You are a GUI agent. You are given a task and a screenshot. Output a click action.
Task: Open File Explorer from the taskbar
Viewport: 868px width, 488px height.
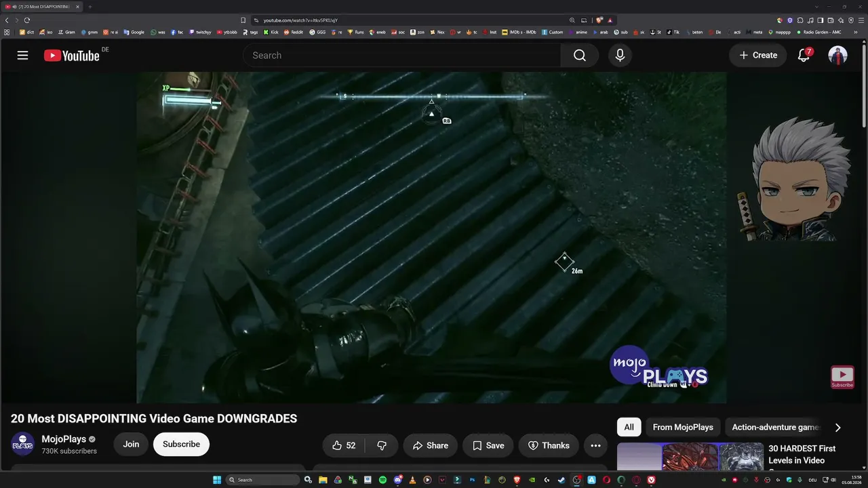click(323, 480)
